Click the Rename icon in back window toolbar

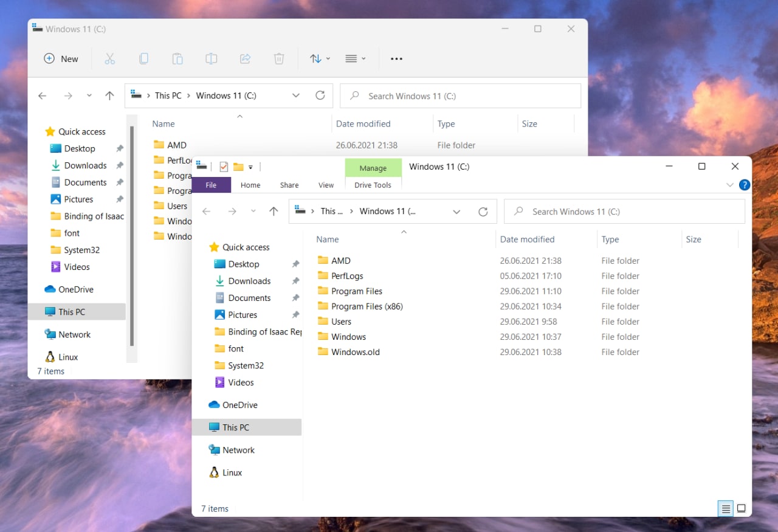pos(211,58)
